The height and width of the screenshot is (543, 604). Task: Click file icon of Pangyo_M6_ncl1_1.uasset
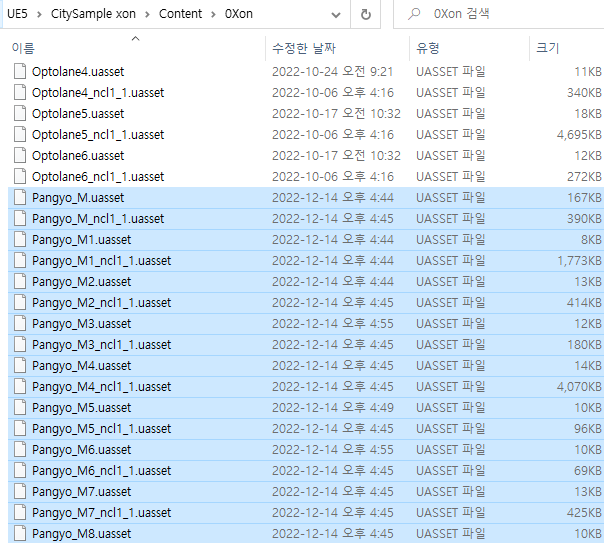tap(20, 470)
